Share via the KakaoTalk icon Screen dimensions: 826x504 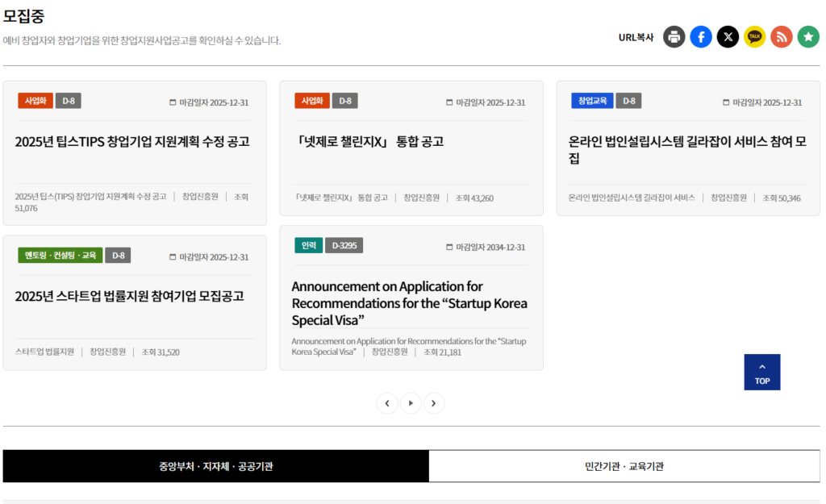point(754,37)
